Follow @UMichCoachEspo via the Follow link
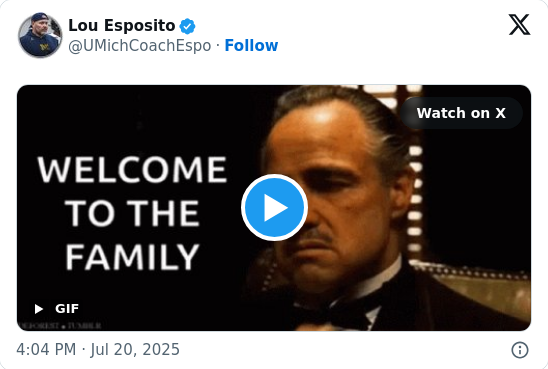 pyautogui.click(x=251, y=45)
